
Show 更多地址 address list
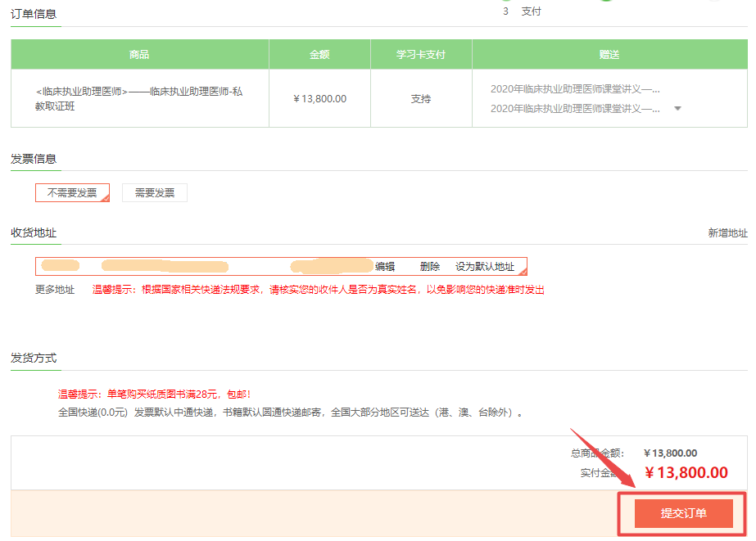(55, 290)
